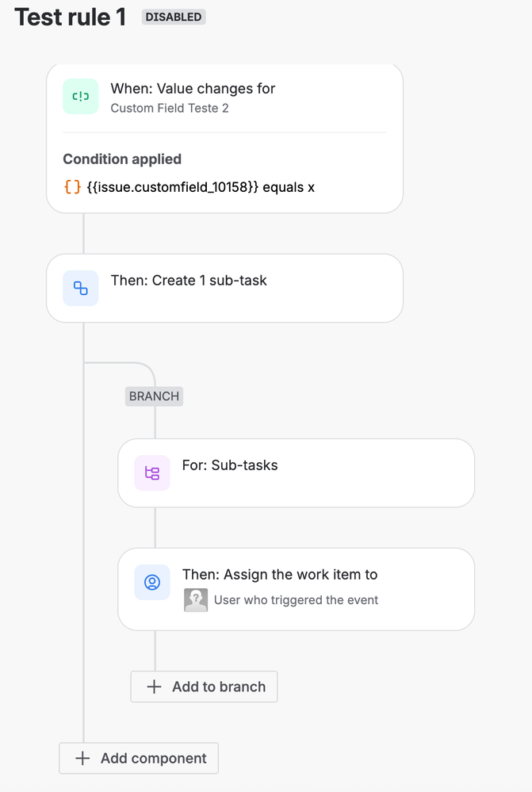Click the user avatar placeholder icon
532x792 pixels.
[196, 600]
